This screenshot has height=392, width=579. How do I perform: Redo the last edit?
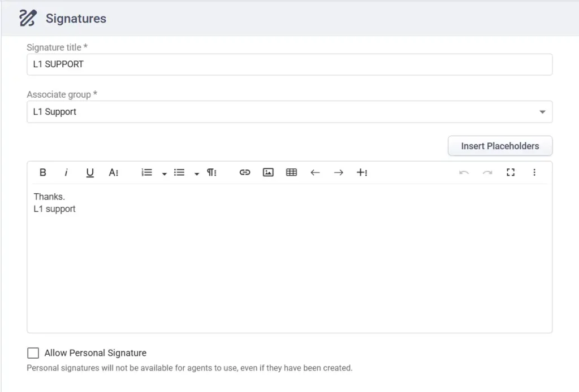[x=487, y=172]
